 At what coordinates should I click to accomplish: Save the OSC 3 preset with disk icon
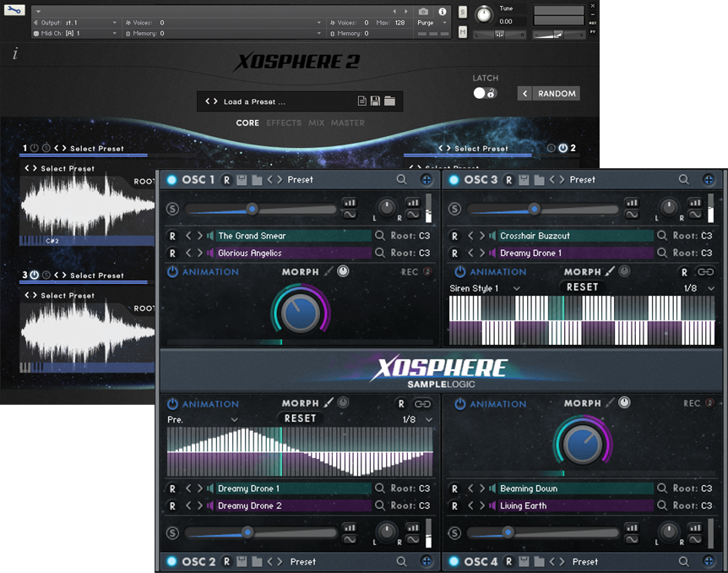(x=524, y=180)
